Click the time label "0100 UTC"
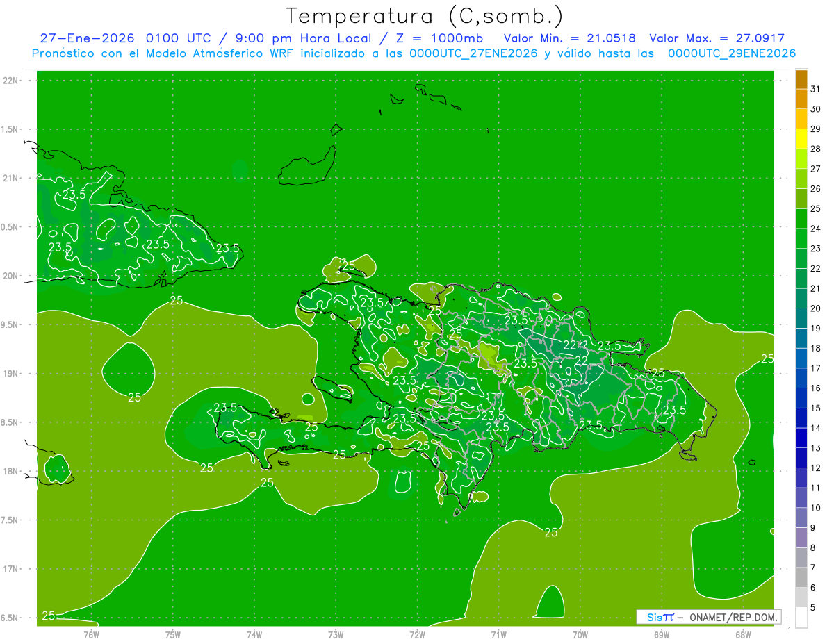This screenshot has height=644, width=834. point(179,38)
